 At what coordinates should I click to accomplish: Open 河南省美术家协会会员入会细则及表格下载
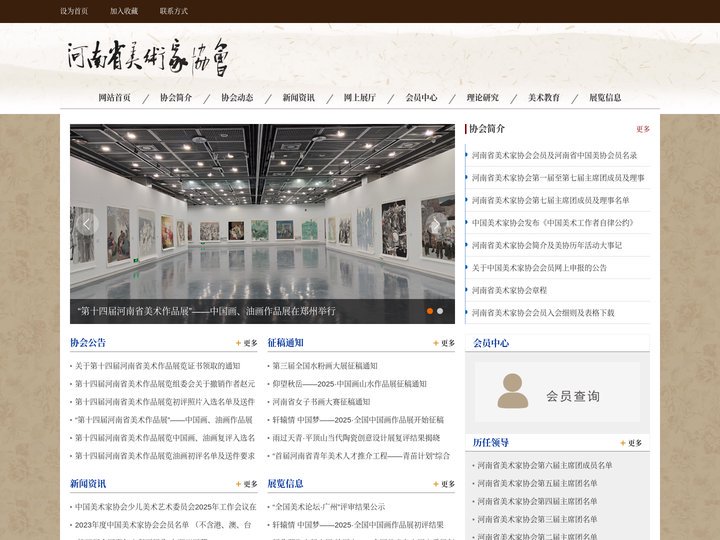[543, 313]
